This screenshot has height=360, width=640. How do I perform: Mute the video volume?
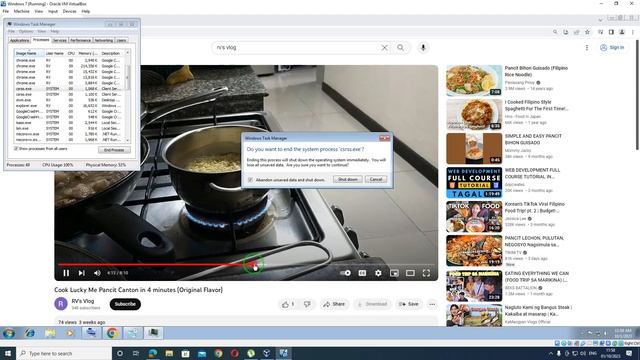coord(97,273)
